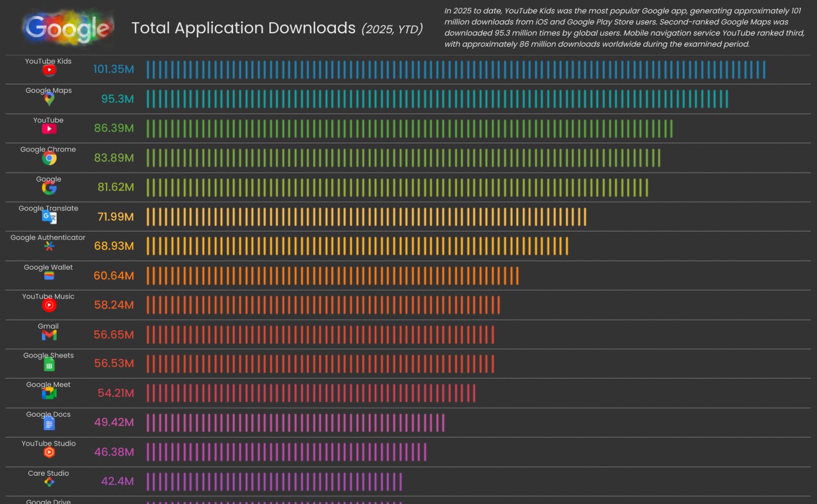Click the 'Total Application Downloads' title
Viewport: 817px width, 504px height.
coord(243,28)
